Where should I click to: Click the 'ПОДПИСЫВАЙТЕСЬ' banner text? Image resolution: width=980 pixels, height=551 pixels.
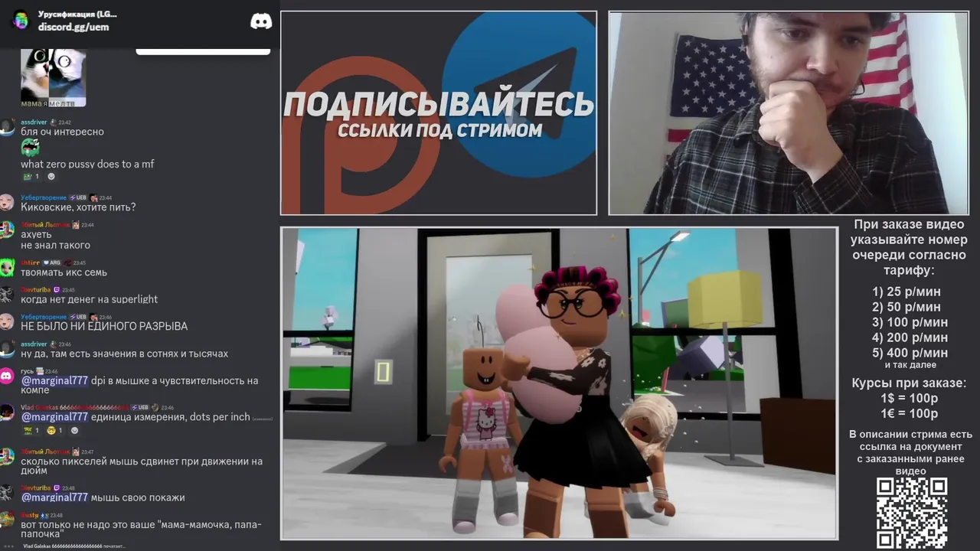click(439, 105)
